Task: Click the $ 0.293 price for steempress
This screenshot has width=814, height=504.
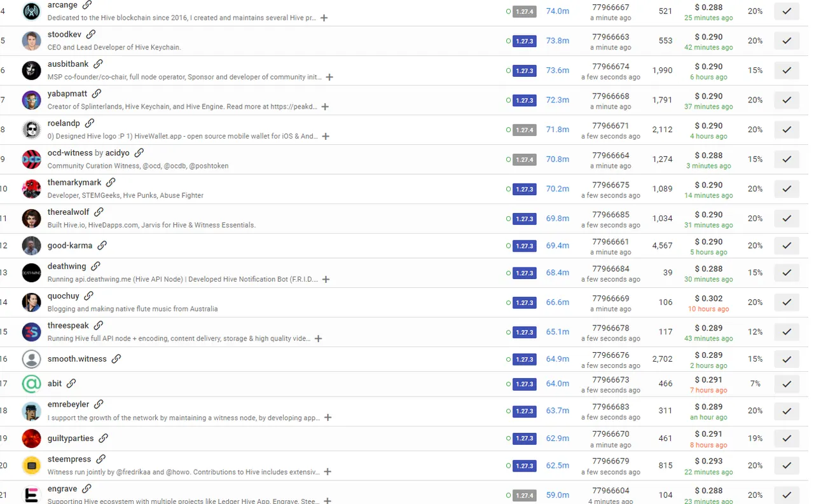Action: click(x=708, y=461)
